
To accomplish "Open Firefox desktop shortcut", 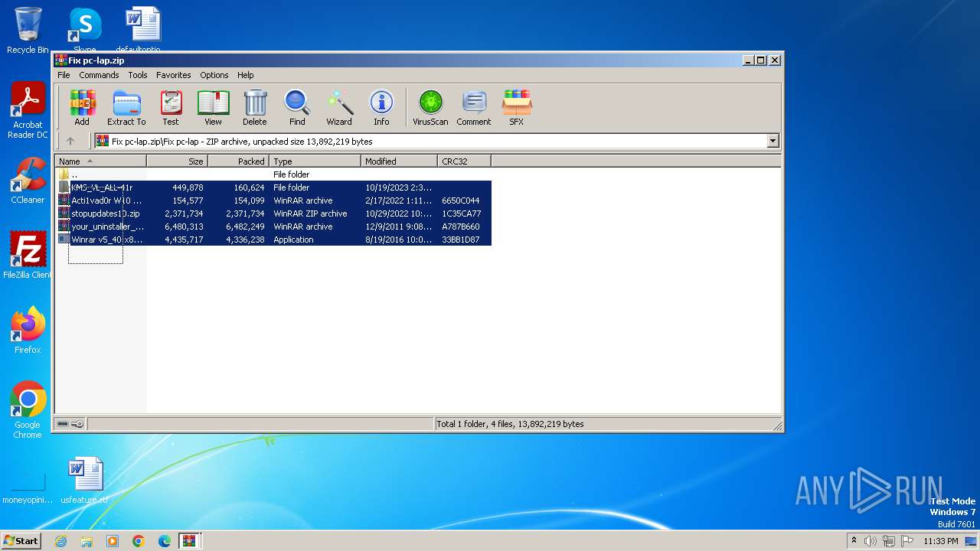I will tap(28, 331).
